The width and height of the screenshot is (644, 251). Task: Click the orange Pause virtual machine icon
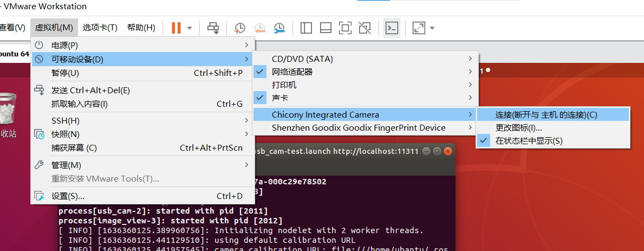click(176, 28)
